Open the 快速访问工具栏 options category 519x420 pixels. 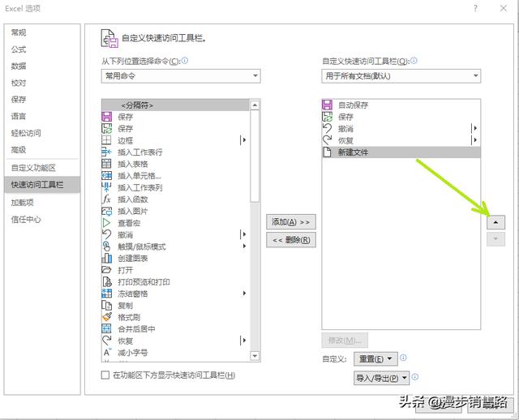[x=42, y=185]
